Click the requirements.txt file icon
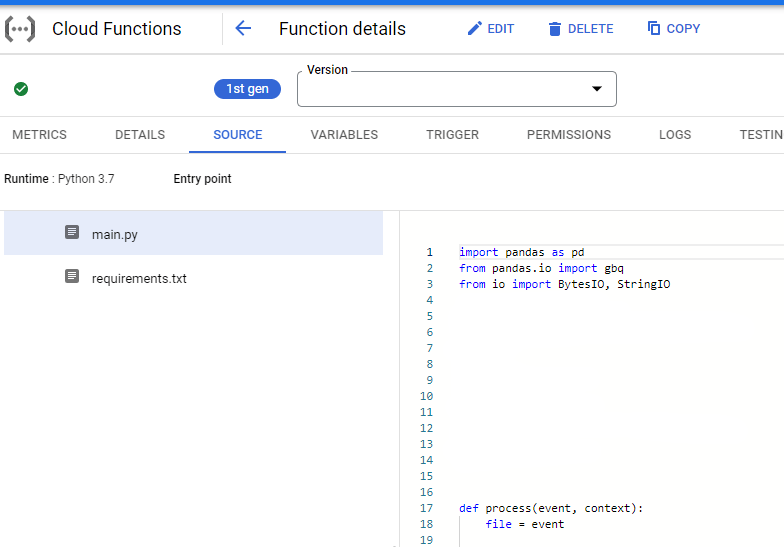This screenshot has height=547, width=784. 72,276
